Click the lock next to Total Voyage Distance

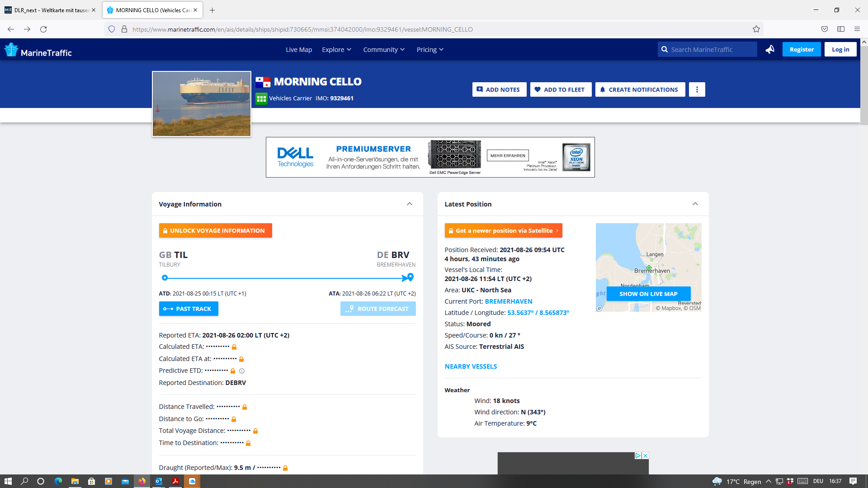click(x=255, y=431)
